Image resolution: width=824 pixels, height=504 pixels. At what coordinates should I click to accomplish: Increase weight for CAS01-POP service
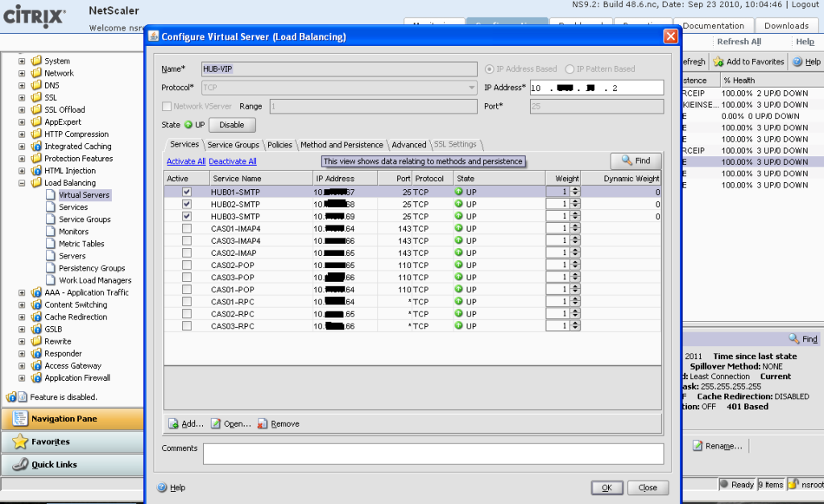575,287
